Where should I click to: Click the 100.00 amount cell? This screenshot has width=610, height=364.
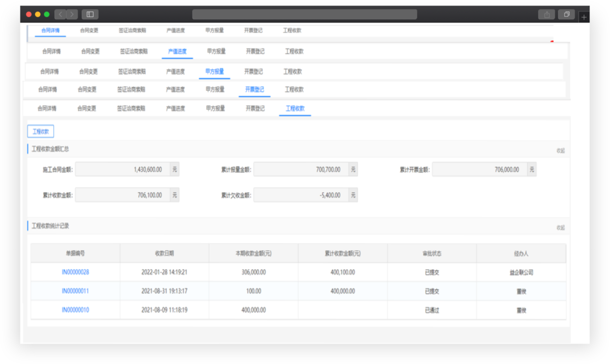tap(254, 291)
